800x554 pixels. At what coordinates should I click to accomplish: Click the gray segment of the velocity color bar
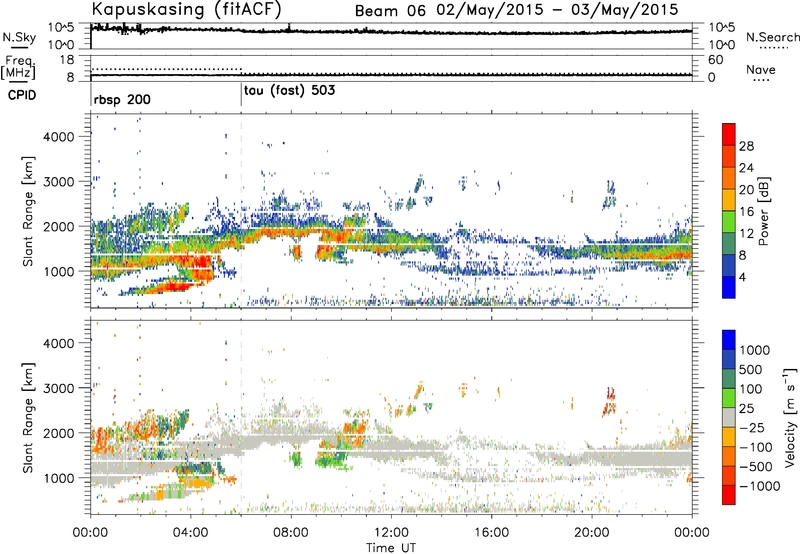(x=729, y=417)
